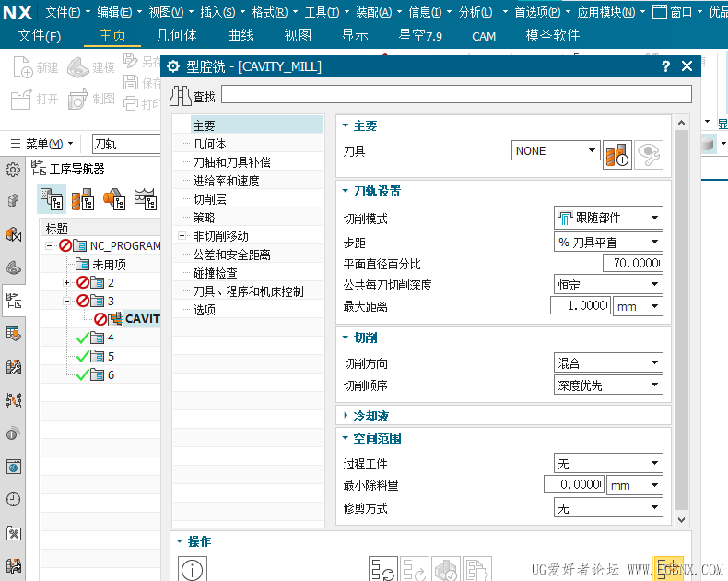Open the 切削顺序 深度优先 dropdown
This screenshot has height=581, width=728.
608,385
